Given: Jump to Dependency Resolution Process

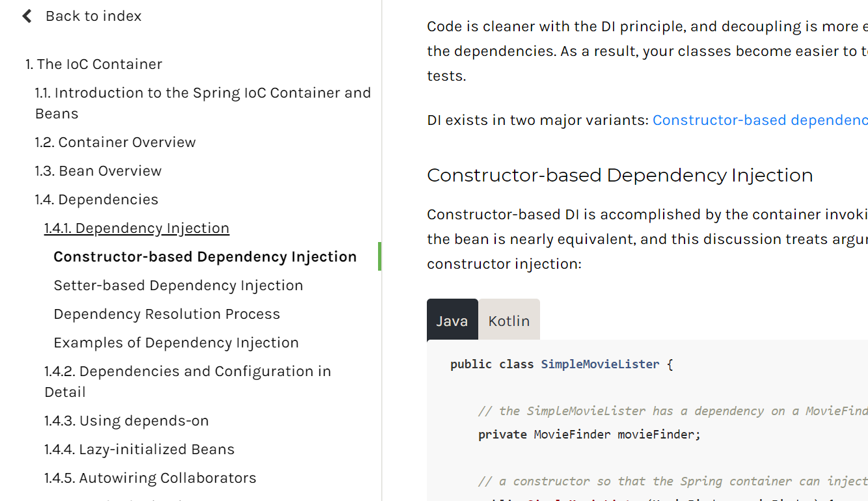Looking at the screenshot, I should 167,314.
